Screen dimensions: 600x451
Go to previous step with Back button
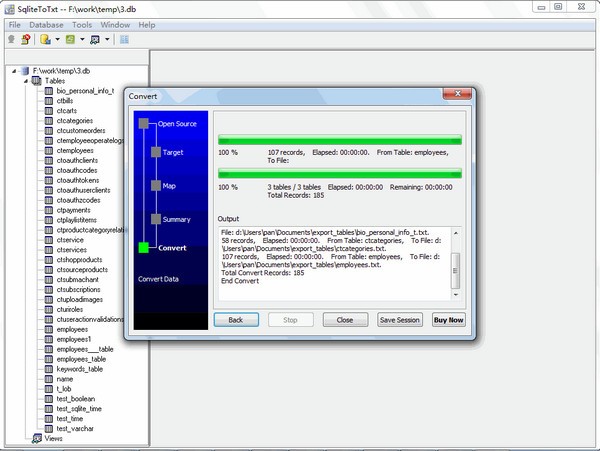pos(235,320)
